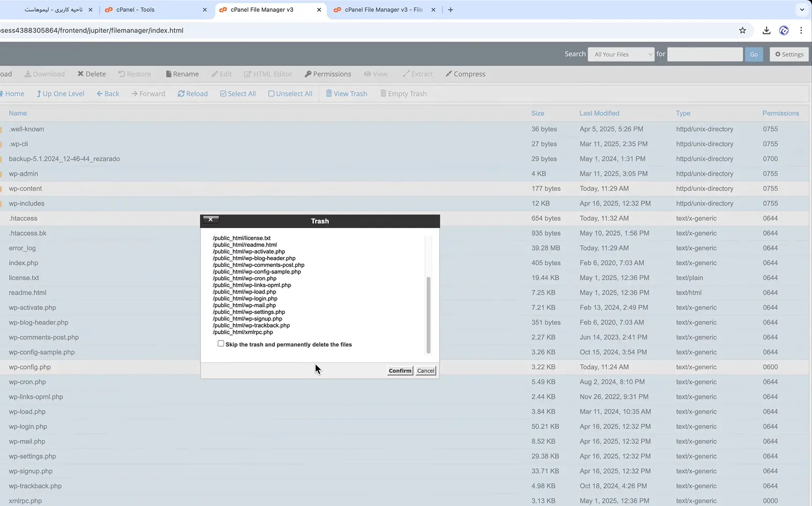Enable skip trash and permanently delete checkbox
The height and width of the screenshot is (506, 812).
click(x=221, y=344)
